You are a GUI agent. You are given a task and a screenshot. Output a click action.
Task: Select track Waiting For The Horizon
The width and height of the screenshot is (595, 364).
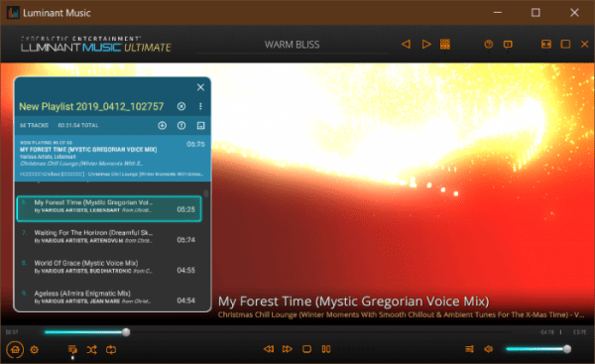point(109,236)
